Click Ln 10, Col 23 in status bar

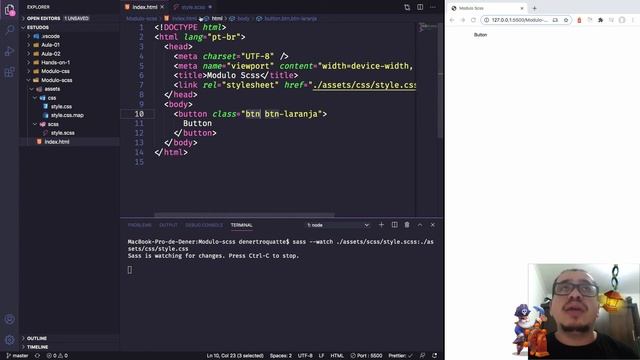(x=235, y=356)
